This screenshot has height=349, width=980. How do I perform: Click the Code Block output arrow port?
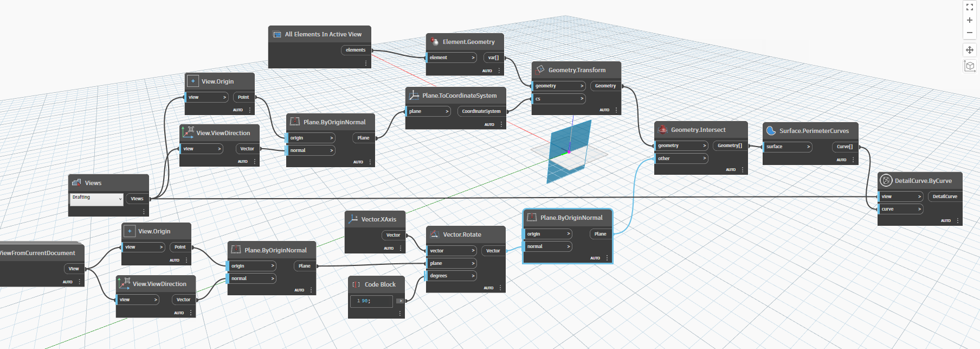pyautogui.click(x=400, y=301)
